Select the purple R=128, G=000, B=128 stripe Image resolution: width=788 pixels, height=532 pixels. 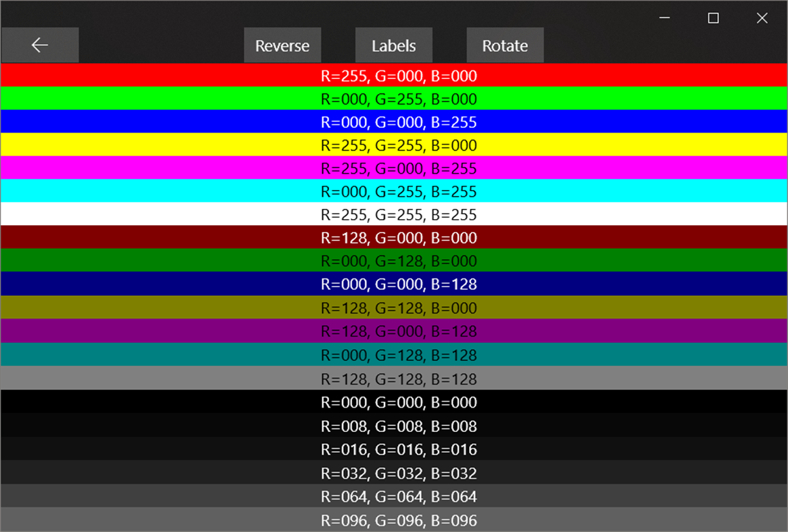(394, 331)
